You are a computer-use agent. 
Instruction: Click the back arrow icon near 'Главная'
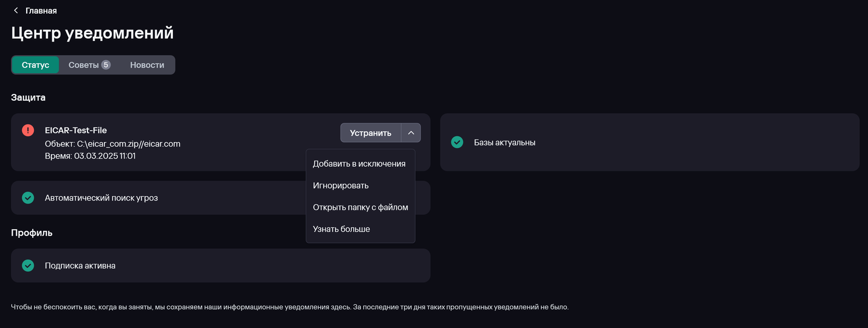(16, 10)
